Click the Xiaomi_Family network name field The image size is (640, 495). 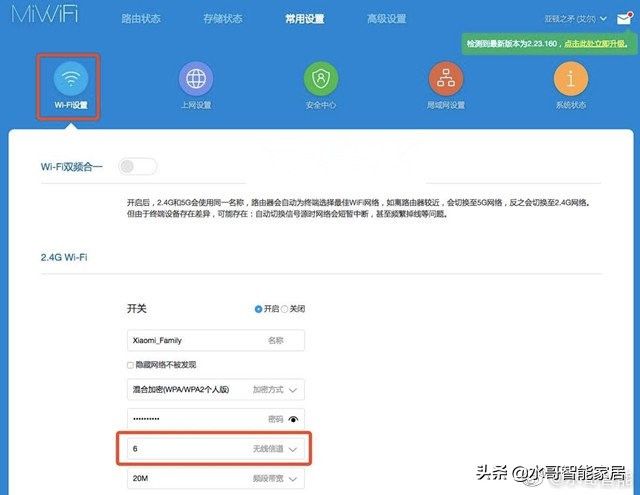[216, 340]
